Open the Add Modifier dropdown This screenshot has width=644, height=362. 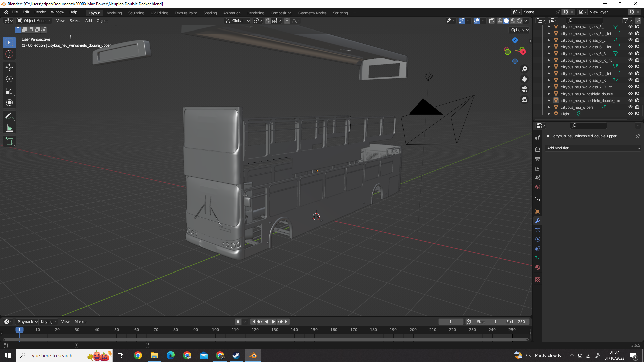593,148
